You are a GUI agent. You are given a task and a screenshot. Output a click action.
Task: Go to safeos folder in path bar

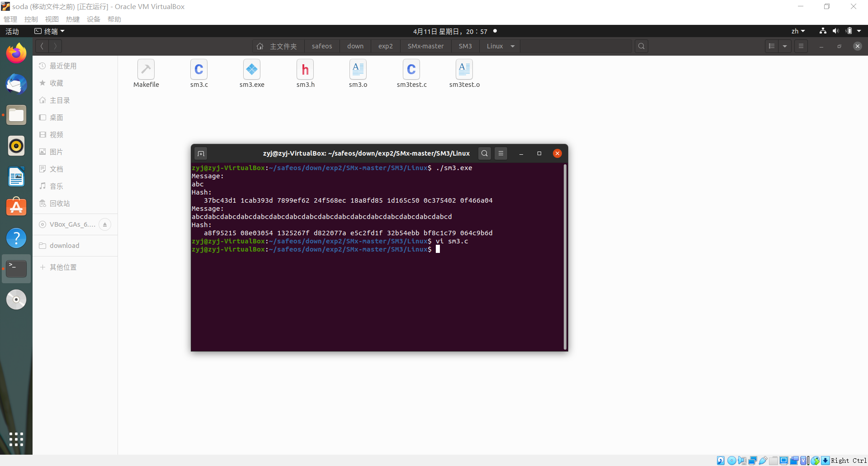point(322,46)
